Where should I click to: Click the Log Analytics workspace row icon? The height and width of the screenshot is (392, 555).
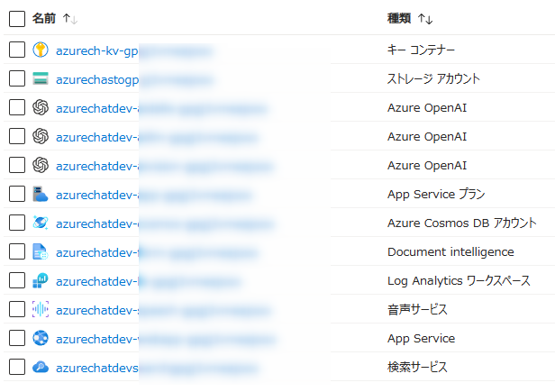point(41,280)
